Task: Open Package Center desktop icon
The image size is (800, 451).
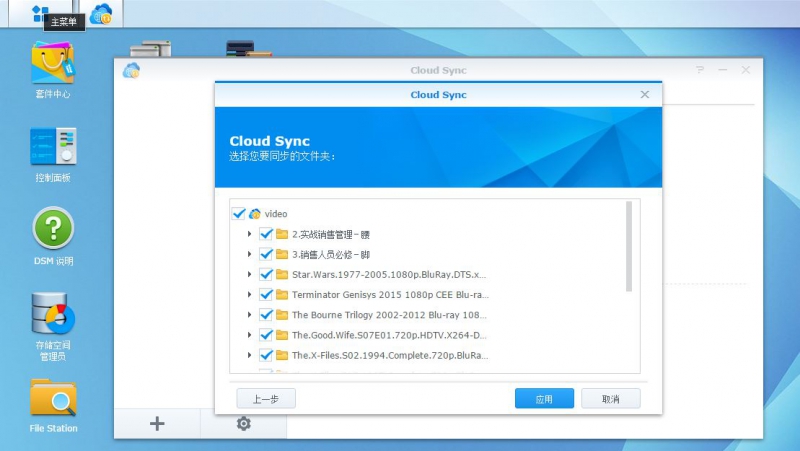Action: [x=52, y=64]
